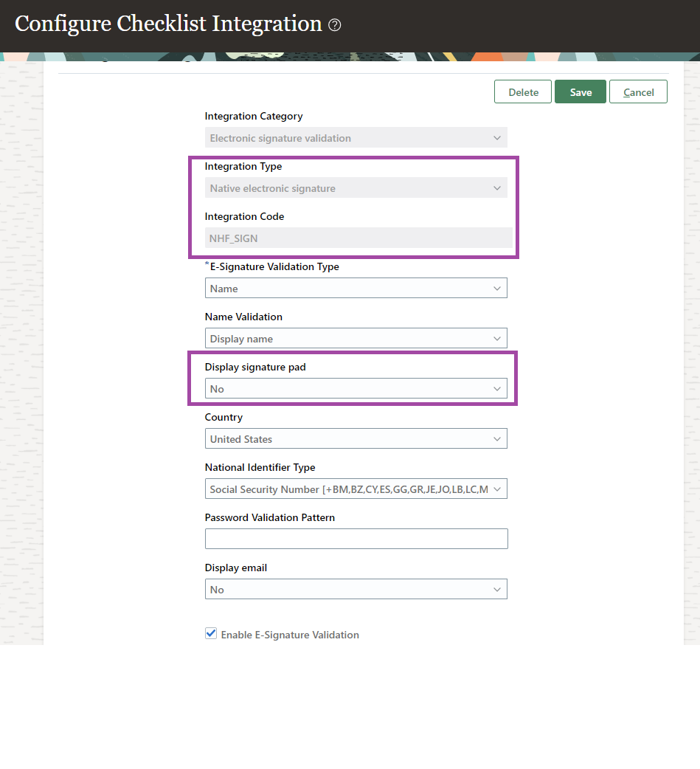Expand the E-Signature Validation Type dropdown
Viewport: 700px width, 769px height.
click(356, 289)
